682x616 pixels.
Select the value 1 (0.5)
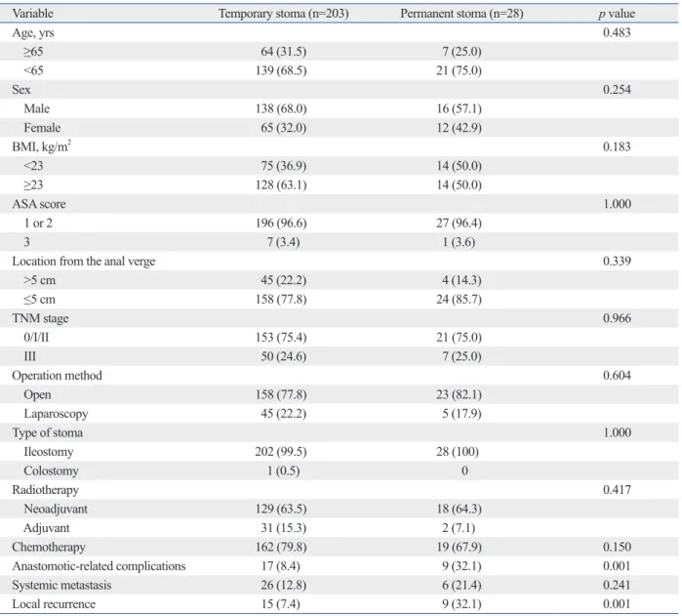[284, 471]
